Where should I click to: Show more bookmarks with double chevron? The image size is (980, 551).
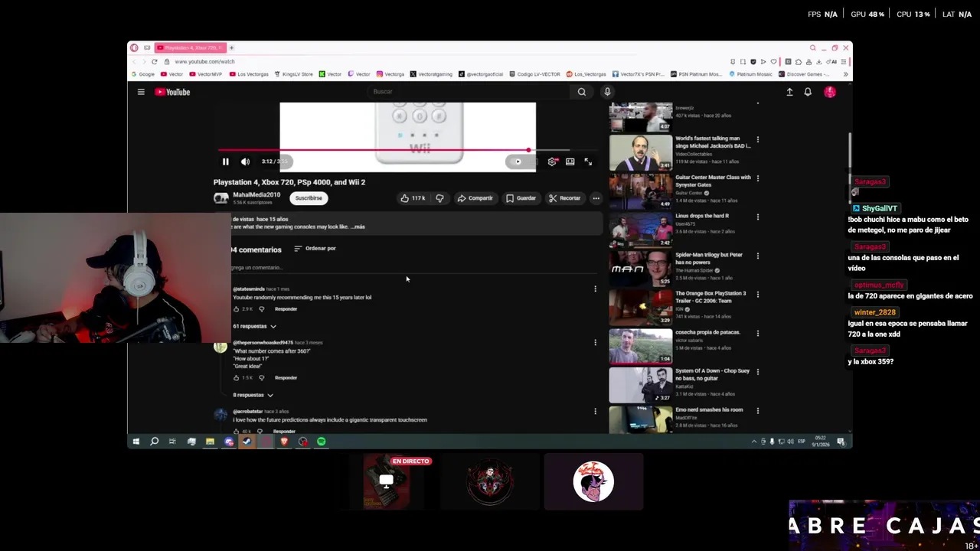coord(845,74)
